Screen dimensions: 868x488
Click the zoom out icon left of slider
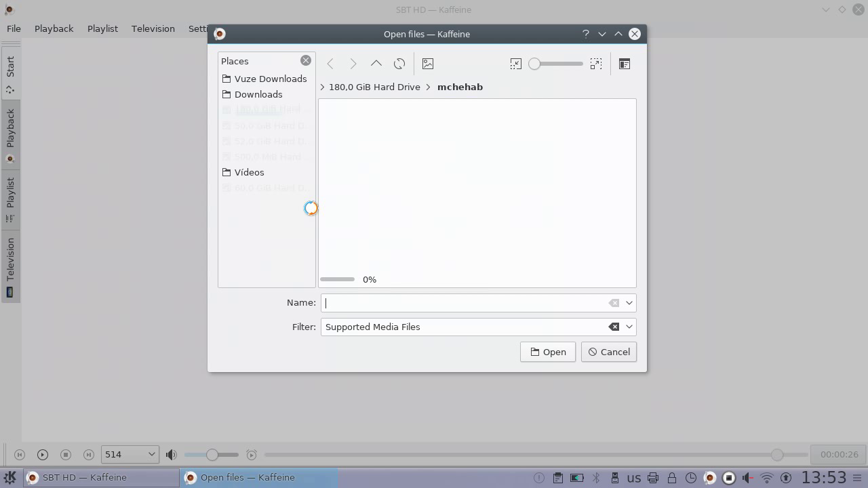tap(516, 64)
